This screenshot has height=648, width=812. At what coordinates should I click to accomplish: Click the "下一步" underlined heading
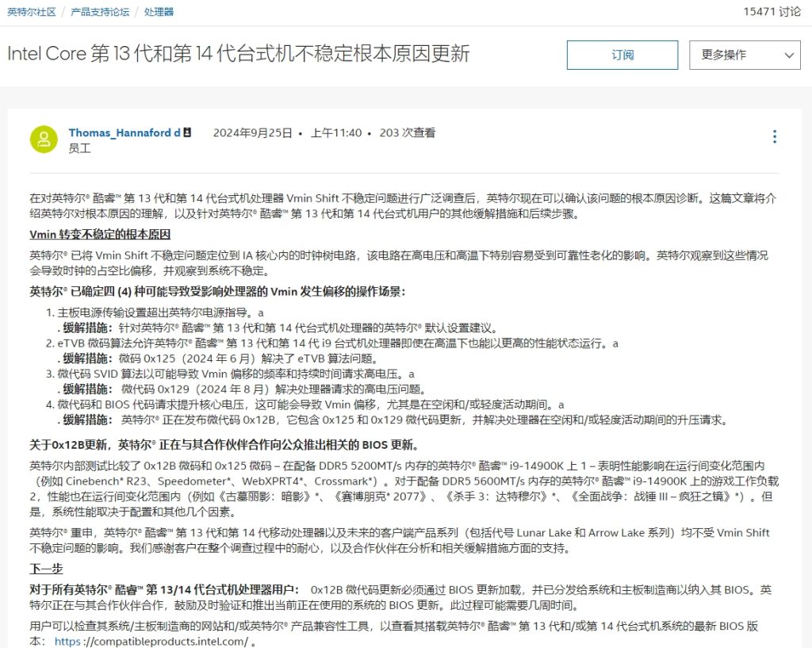tap(46, 568)
